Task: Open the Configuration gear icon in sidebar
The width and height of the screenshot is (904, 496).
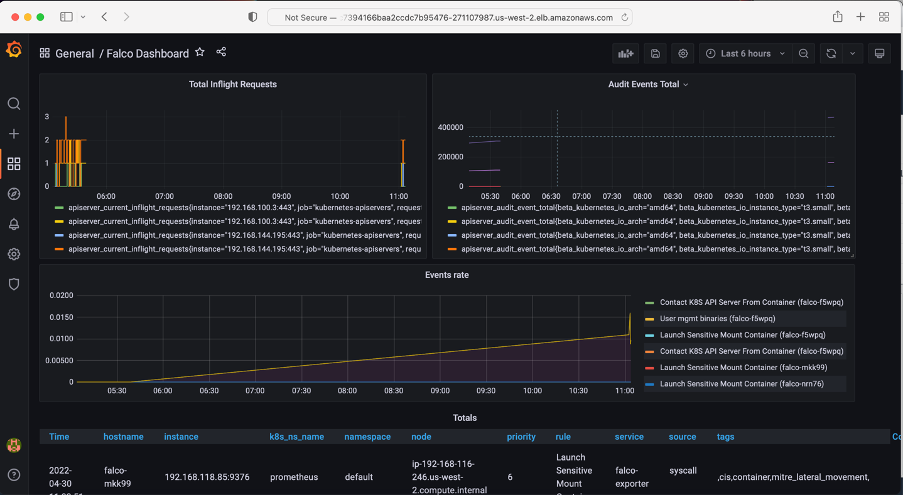Action: pos(14,254)
